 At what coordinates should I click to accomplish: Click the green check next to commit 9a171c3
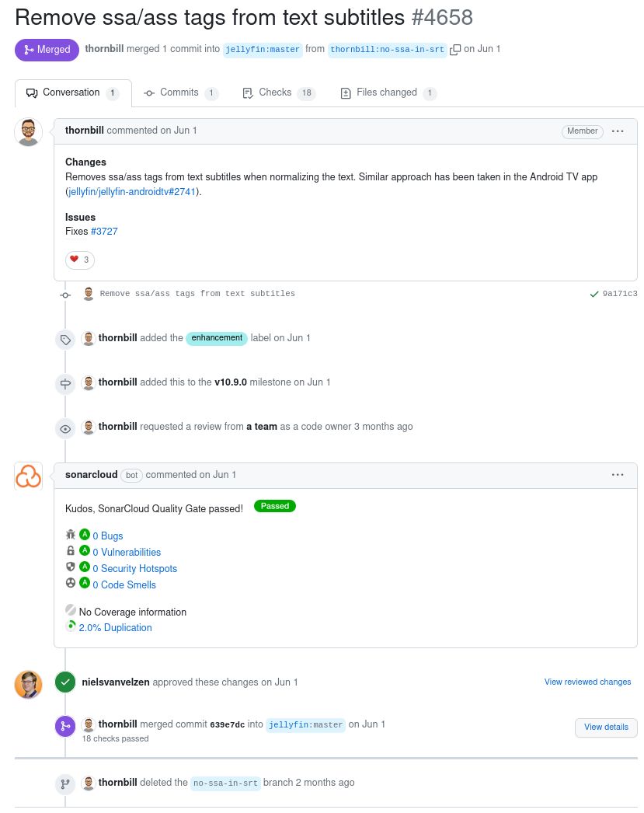coord(594,294)
